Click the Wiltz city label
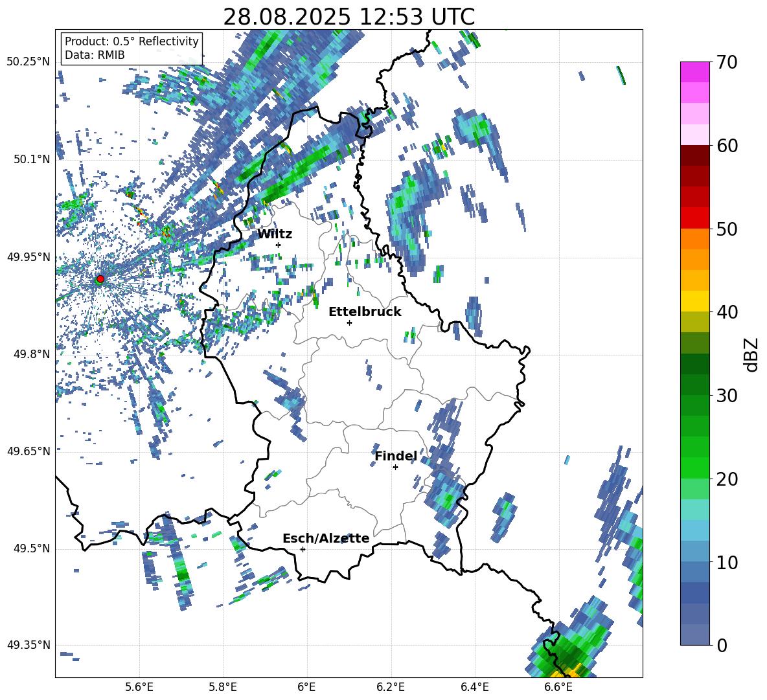The width and height of the screenshot is (767, 700). (x=275, y=234)
